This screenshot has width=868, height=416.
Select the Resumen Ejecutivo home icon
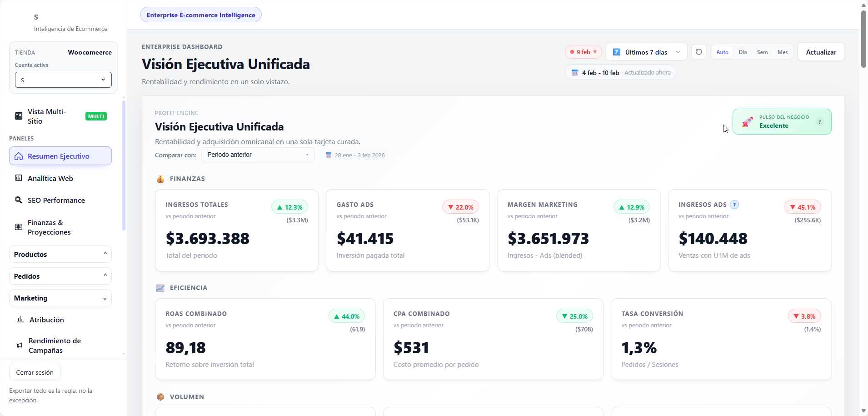tap(19, 156)
